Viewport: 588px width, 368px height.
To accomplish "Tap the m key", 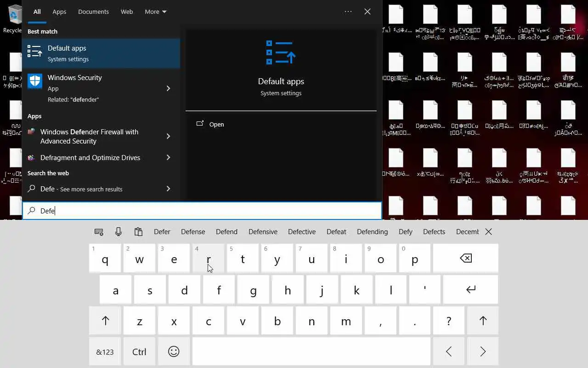I will coord(346,321).
